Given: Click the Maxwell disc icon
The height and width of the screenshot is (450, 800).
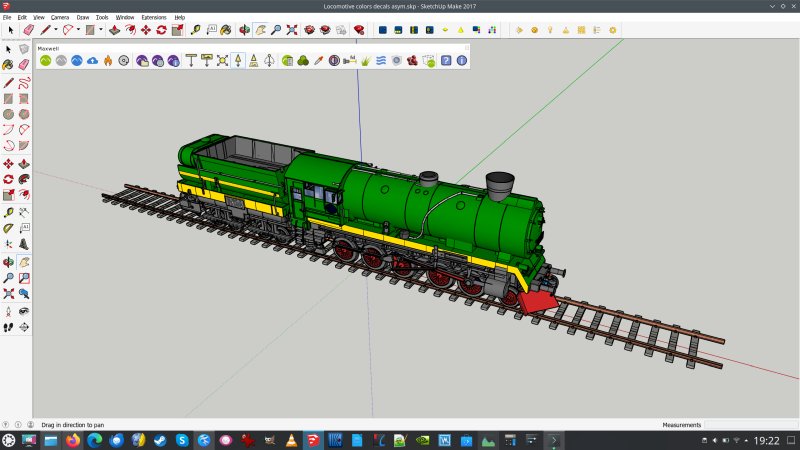Looking at the screenshot, I should coord(123,61).
